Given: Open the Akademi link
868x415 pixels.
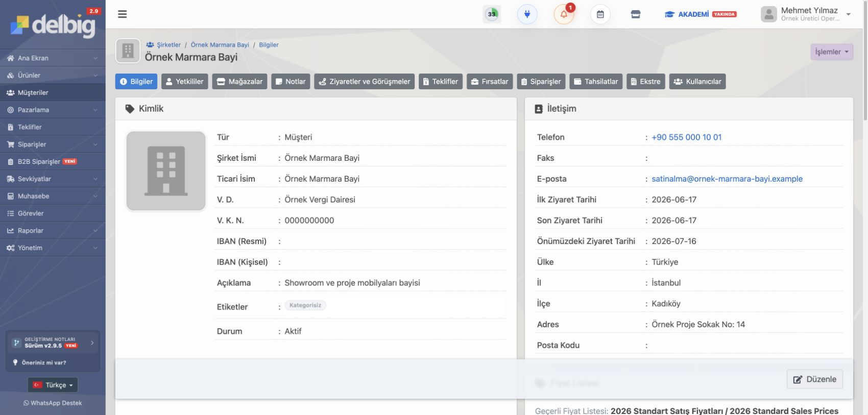Looking at the screenshot, I should point(700,14).
